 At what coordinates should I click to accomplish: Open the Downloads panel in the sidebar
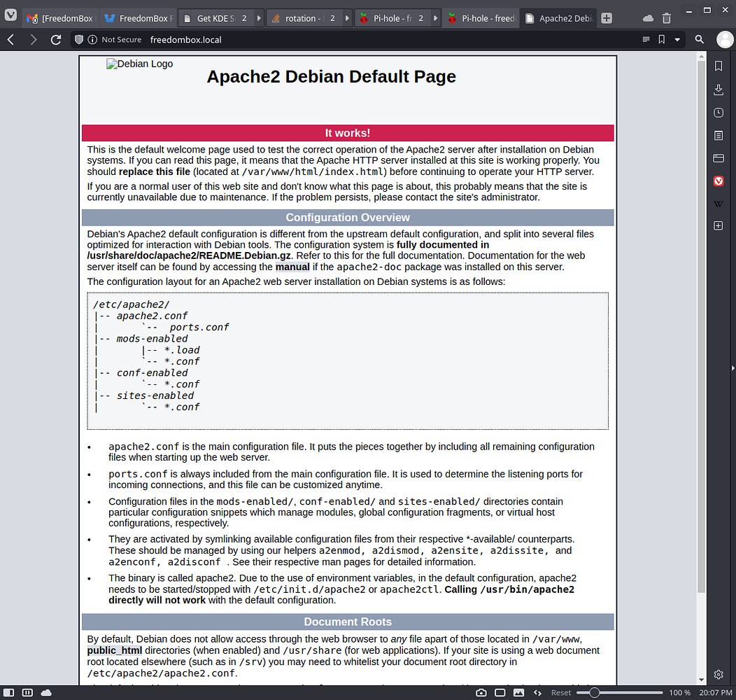(718, 90)
